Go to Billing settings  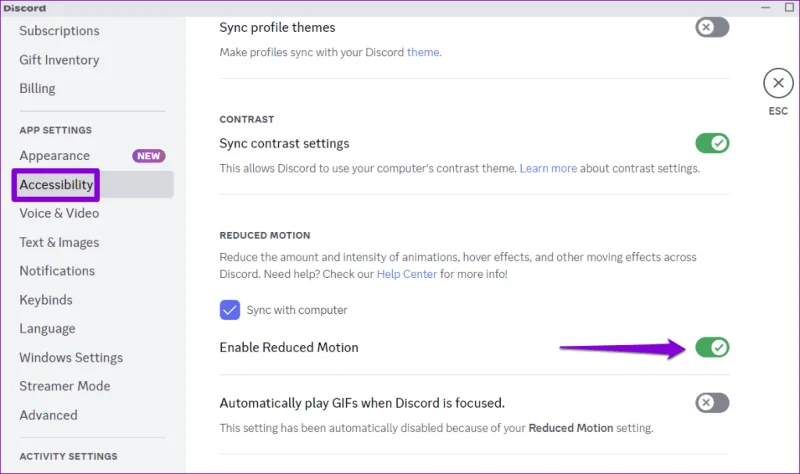[37, 88]
